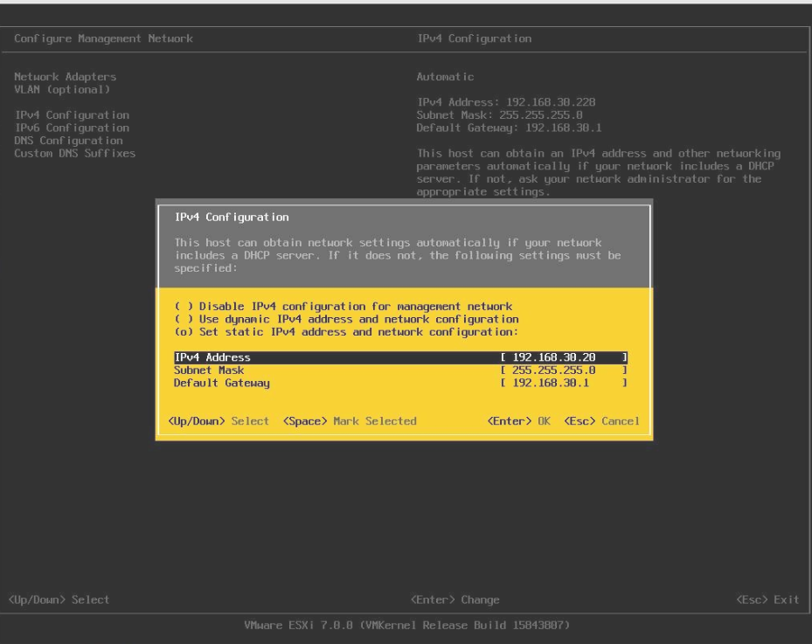Choose IPv4 Configuration in the left menu
Screen dimensions: 812x644
(72, 114)
